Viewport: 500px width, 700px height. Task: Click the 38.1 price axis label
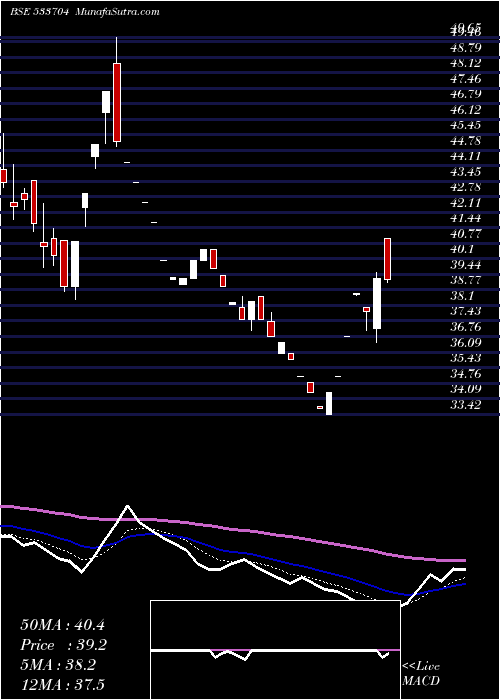point(462,296)
